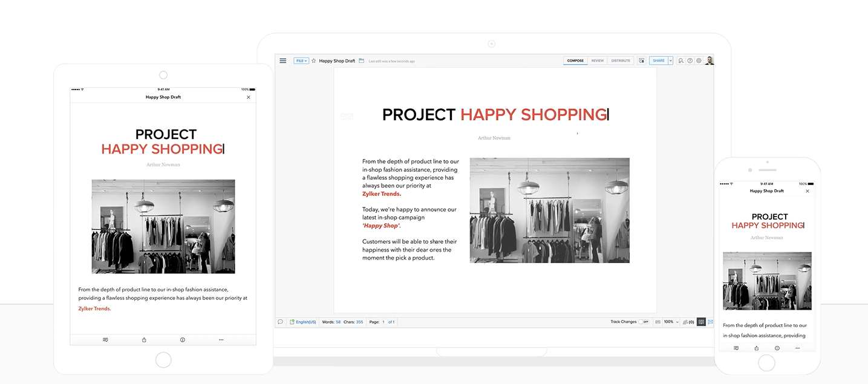
Task: Click the tablet's Happy Shop Draft title
Action: click(163, 97)
